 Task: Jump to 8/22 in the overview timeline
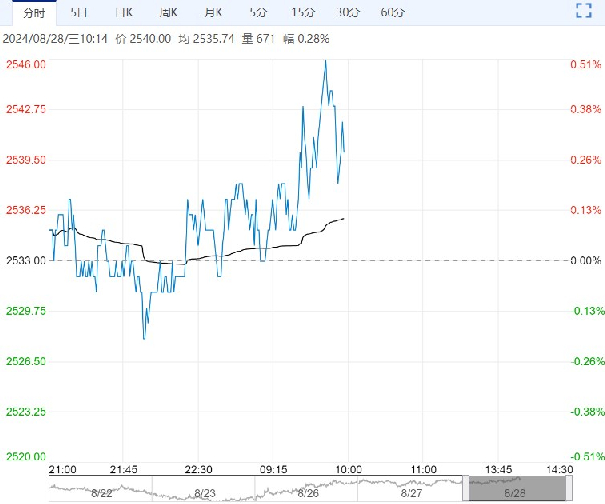click(x=101, y=493)
